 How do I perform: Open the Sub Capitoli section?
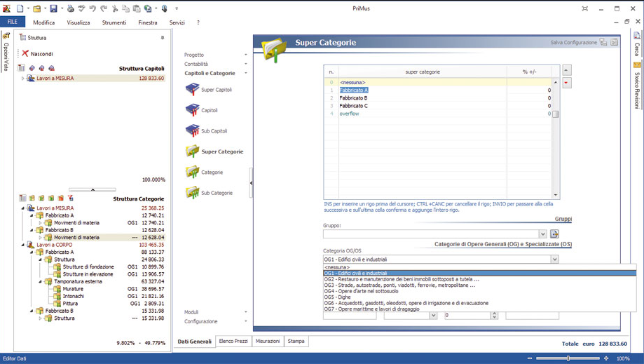click(x=214, y=131)
